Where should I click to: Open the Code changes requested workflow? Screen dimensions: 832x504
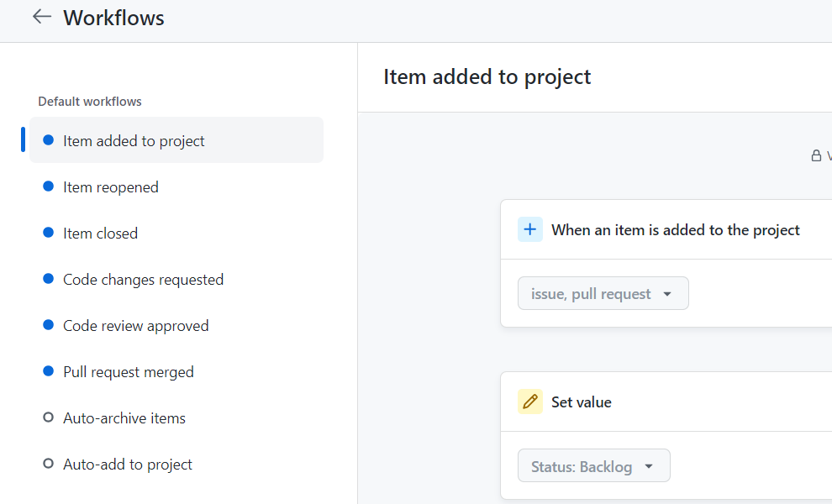143,280
